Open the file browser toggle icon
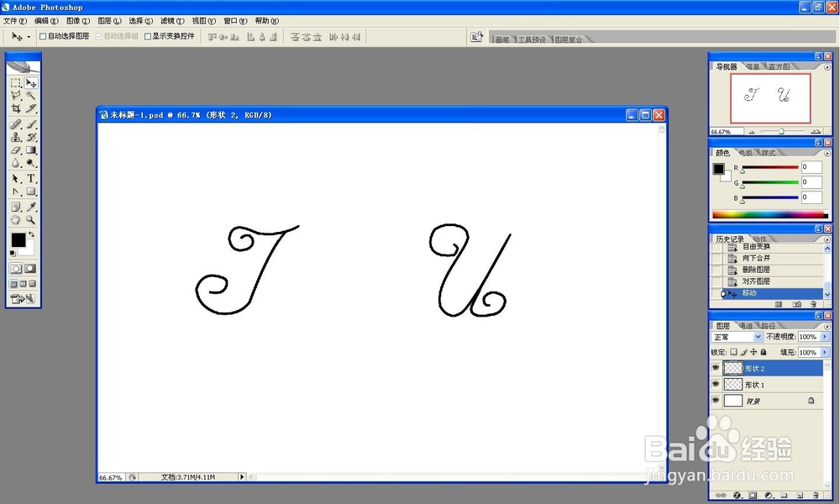This screenshot has width=840, height=504. point(476,36)
